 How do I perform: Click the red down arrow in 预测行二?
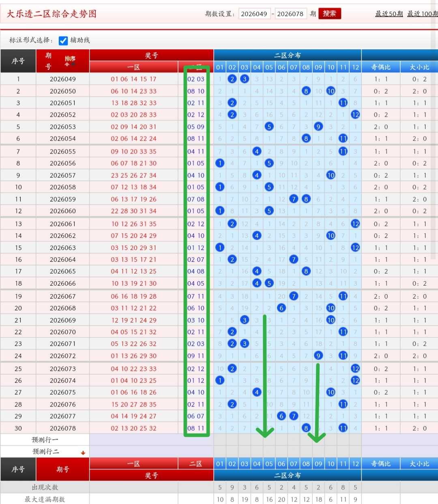(x=83, y=453)
